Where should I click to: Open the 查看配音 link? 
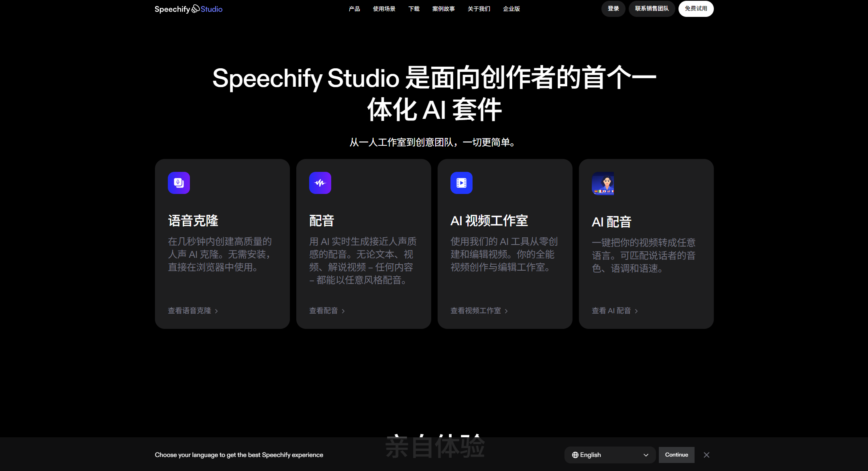click(x=327, y=311)
